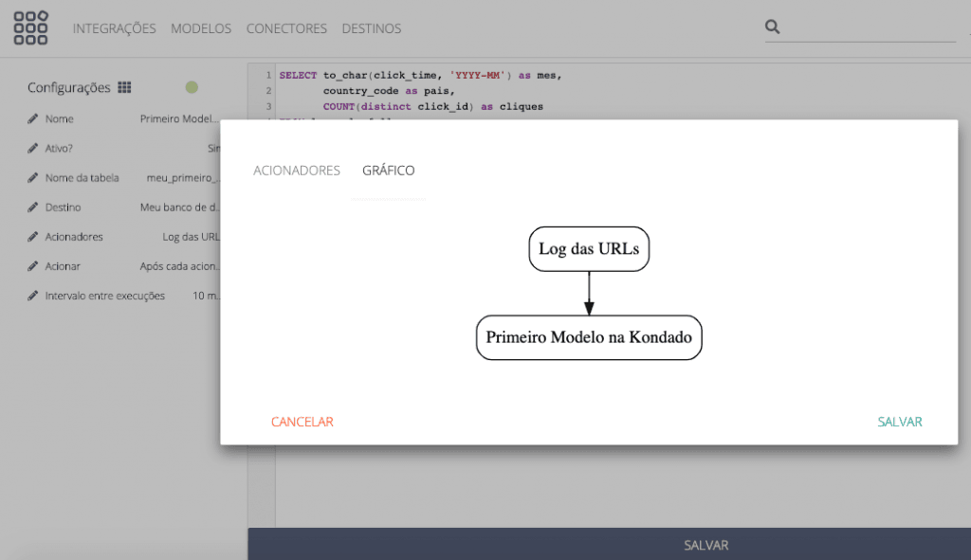
Task: Click the pencil icon next to Nome
Action: click(33, 119)
